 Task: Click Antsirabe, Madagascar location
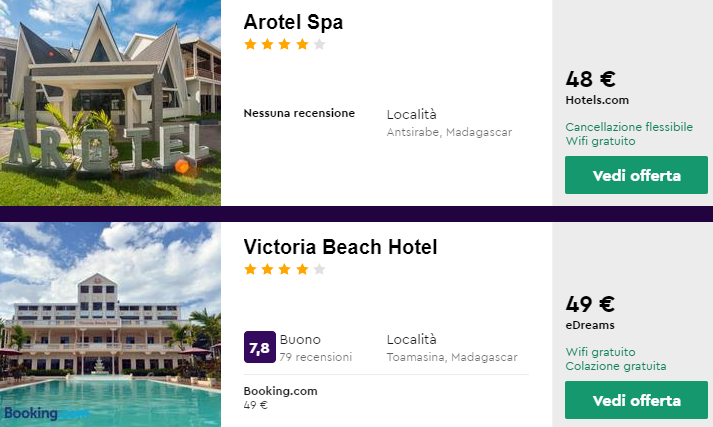[449, 132]
